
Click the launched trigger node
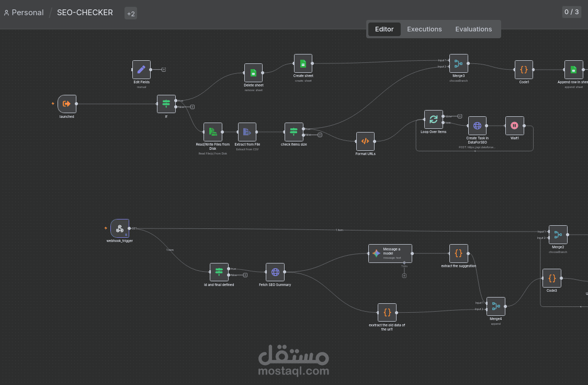coord(67,104)
